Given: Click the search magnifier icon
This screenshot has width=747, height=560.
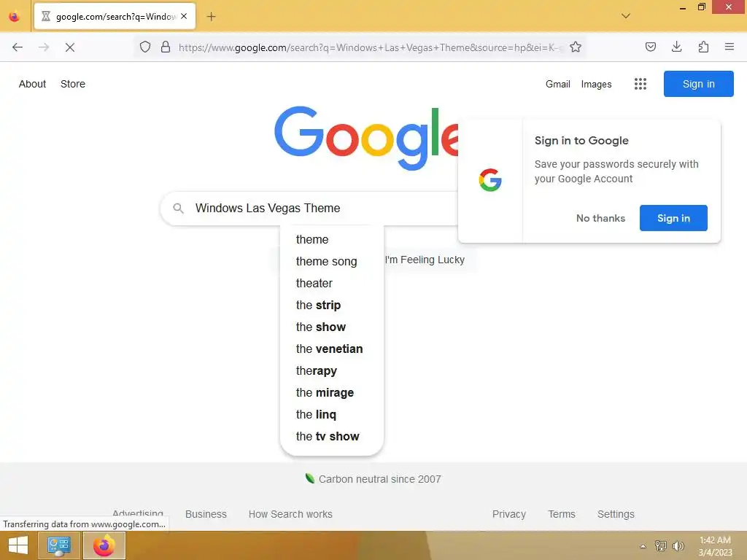Looking at the screenshot, I should click(x=179, y=208).
